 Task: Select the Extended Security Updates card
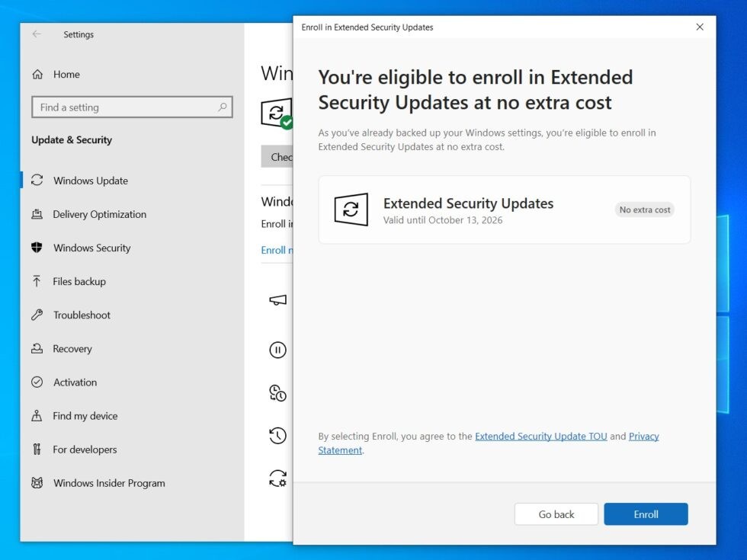[504, 210]
